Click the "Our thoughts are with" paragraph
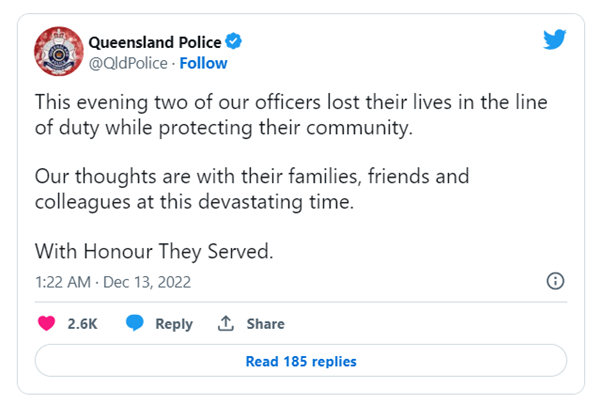The height and width of the screenshot is (404, 602). (x=252, y=188)
